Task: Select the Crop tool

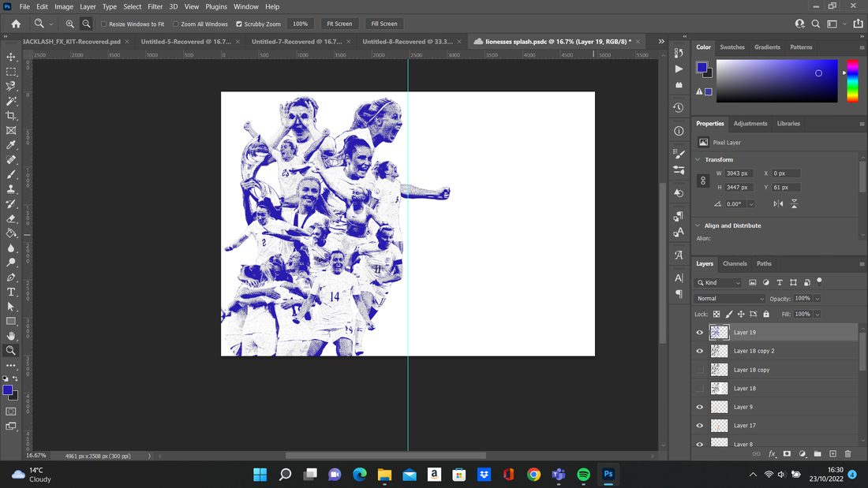Action: click(x=11, y=116)
